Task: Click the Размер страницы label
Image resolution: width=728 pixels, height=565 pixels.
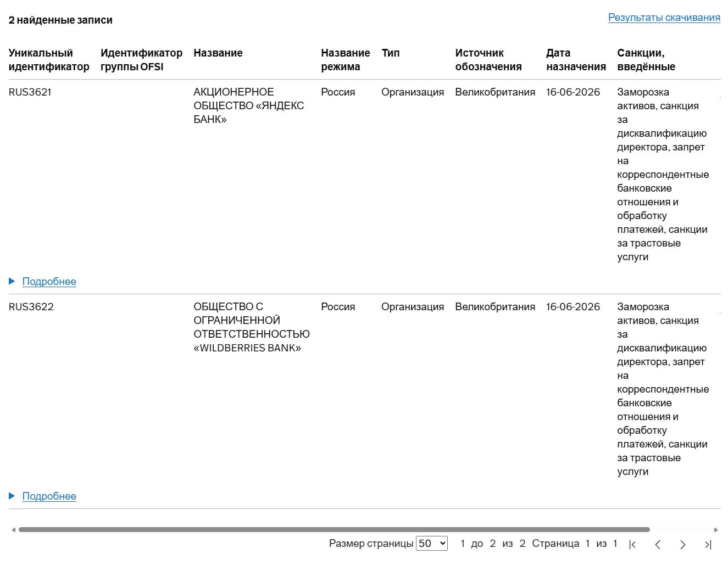Action: 371,544
